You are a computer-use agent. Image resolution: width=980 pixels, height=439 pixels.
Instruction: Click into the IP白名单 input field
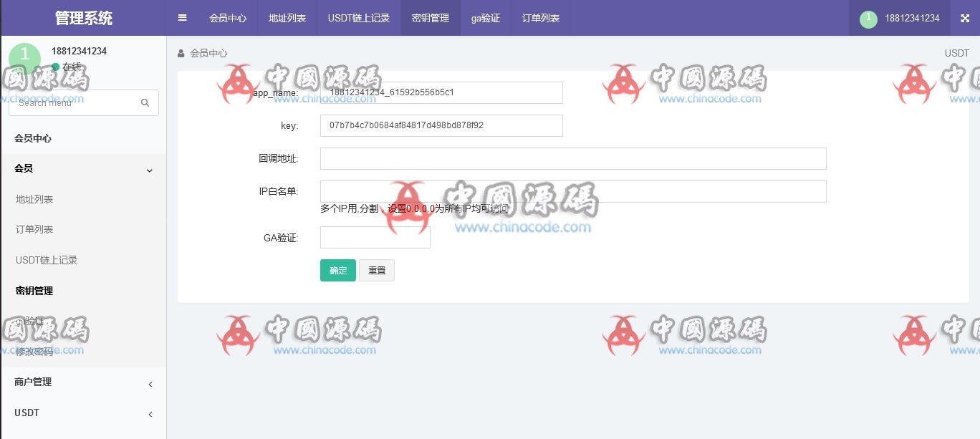pyautogui.click(x=573, y=191)
